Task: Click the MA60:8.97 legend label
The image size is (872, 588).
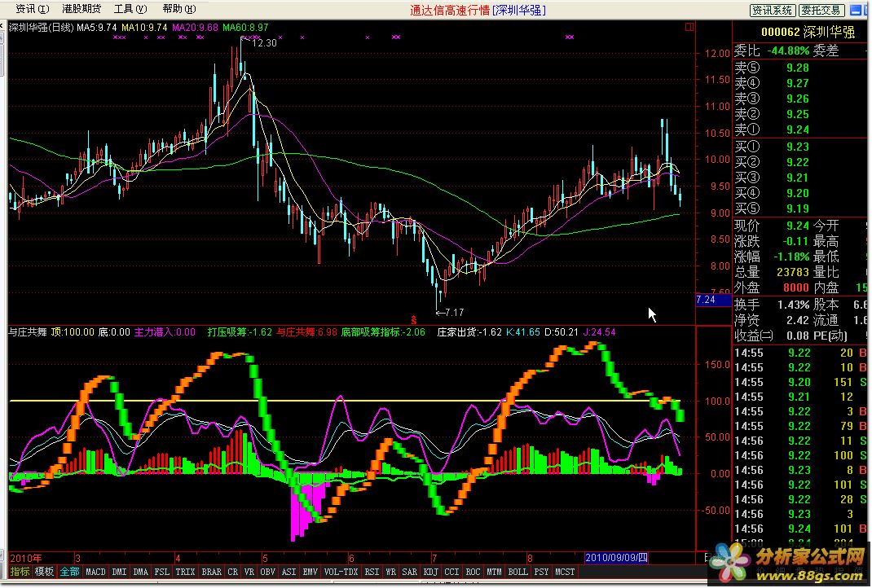Action: 245,27
